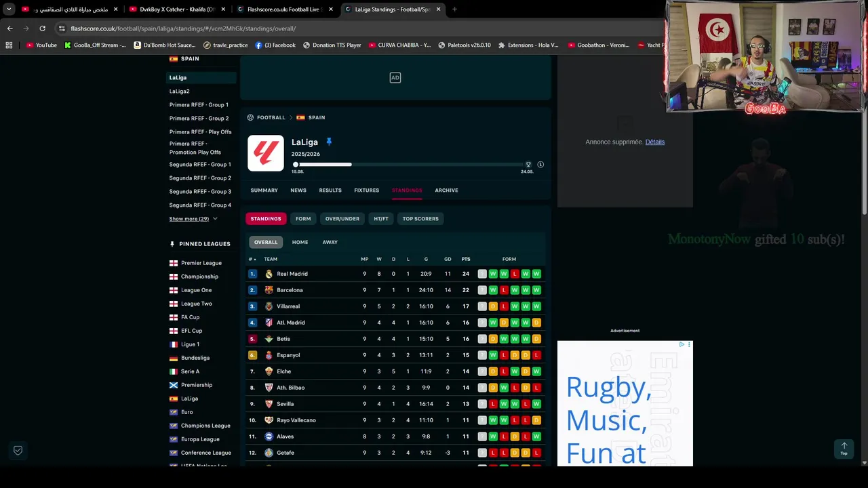Open the Da'Bomb Hot Sauce bookmark
This screenshot has height=488, width=868.
tap(165, 45)
